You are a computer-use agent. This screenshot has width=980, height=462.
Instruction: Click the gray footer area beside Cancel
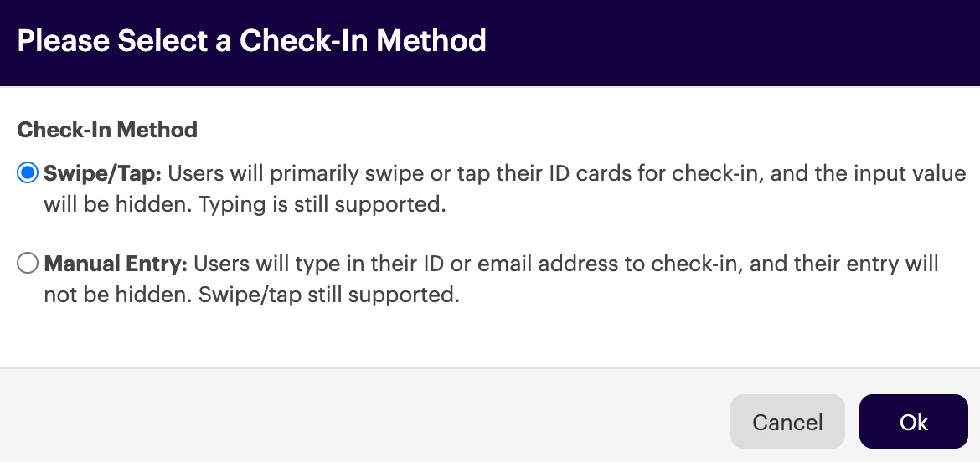click(x=363, y=415)
